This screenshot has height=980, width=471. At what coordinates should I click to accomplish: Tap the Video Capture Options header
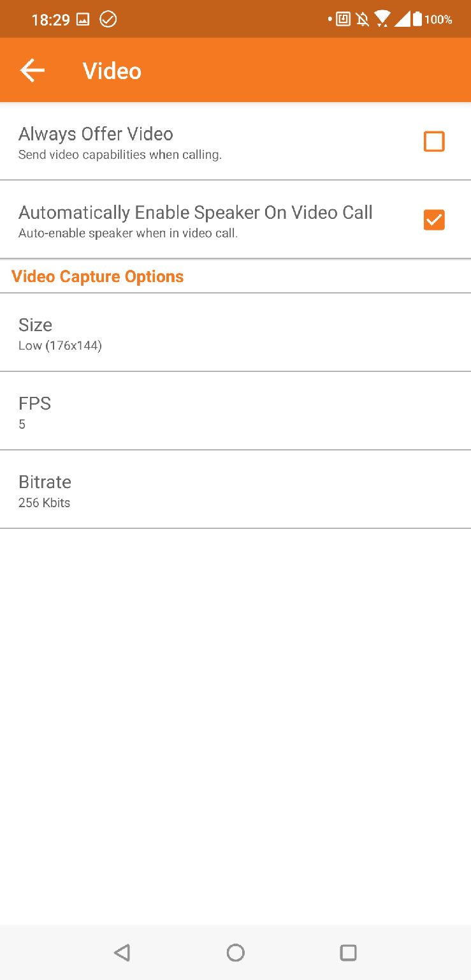coord(98,276)
